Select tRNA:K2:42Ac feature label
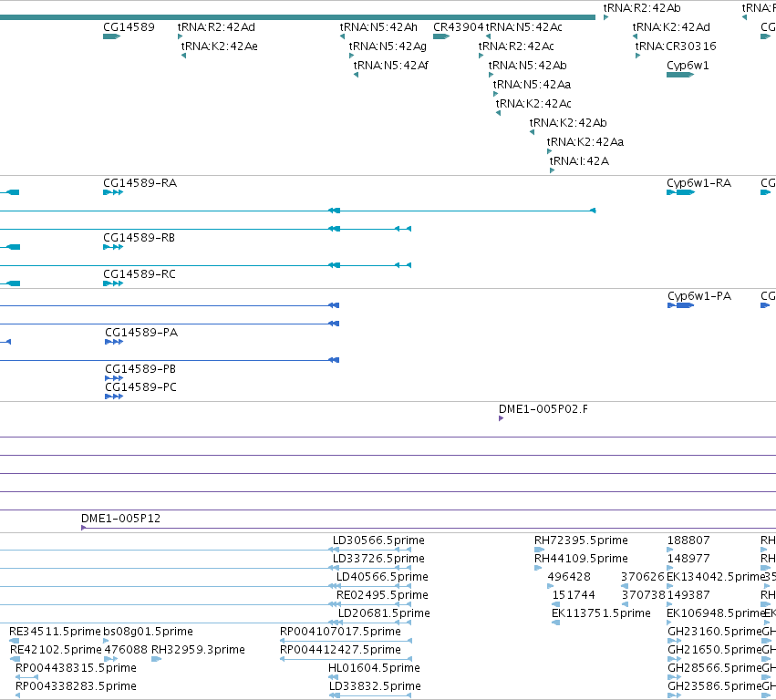This screenshot has width=776, height=700. point(533,105)
